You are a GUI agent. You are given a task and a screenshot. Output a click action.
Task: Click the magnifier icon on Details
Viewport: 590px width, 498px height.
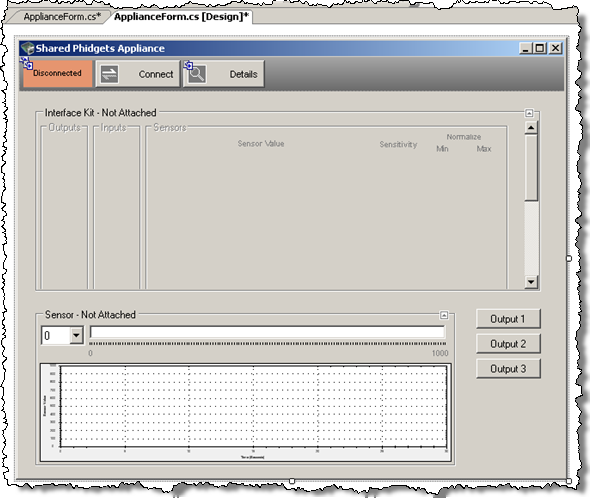point(196,74)
